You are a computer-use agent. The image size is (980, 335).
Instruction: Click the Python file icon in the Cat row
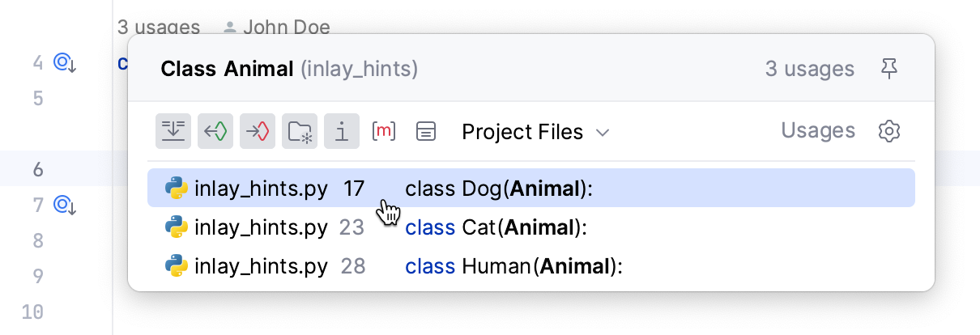176,227
